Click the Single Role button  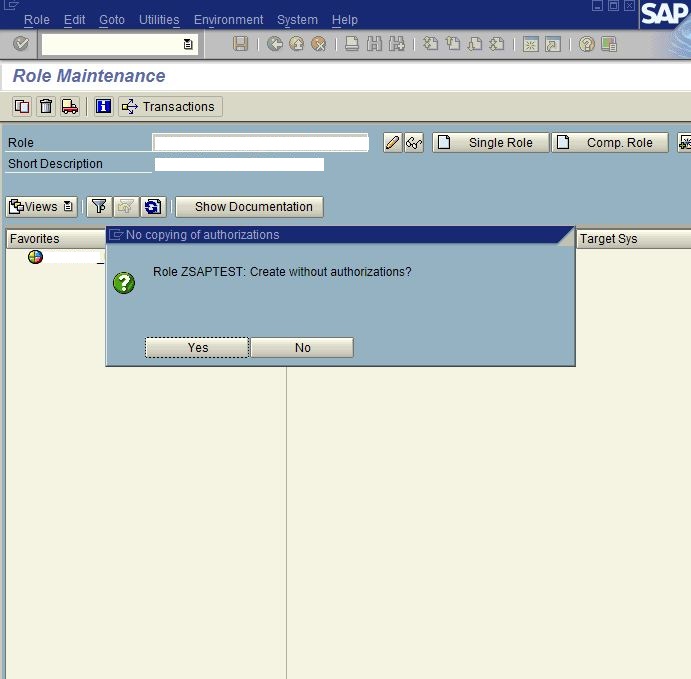(x=491, y=143)
